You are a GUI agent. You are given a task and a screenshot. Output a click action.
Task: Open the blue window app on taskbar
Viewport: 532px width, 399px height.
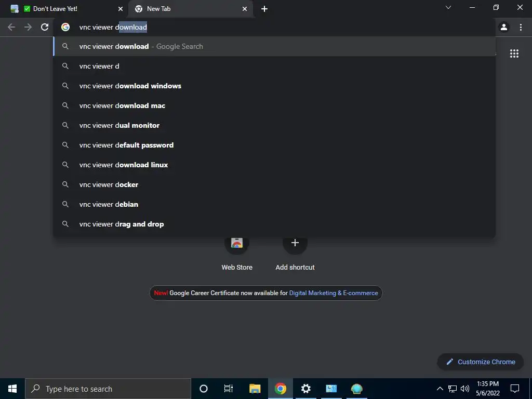331,389
